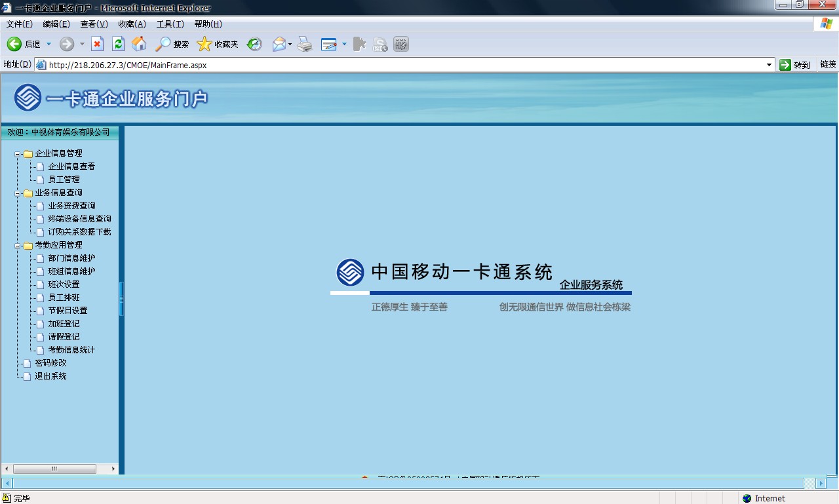This screenshot has width=839, height=504.
Task: Open 节假日设置 page
Action: tap(68, 311)
